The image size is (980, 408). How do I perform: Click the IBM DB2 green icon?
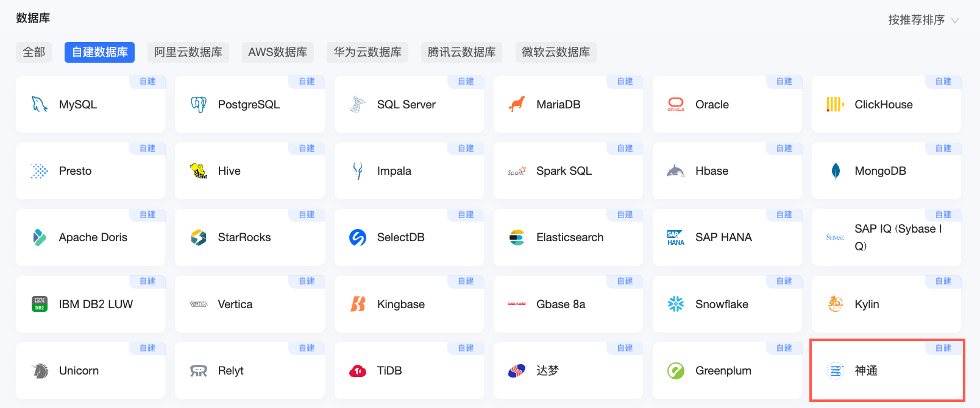40,304
